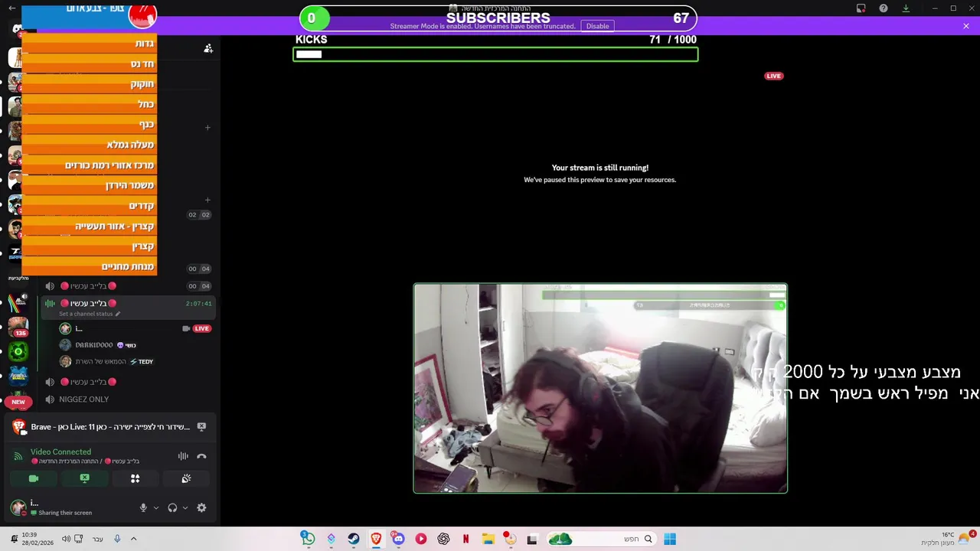
Task: Open the Windows Start menu
Action: [670, 539]
